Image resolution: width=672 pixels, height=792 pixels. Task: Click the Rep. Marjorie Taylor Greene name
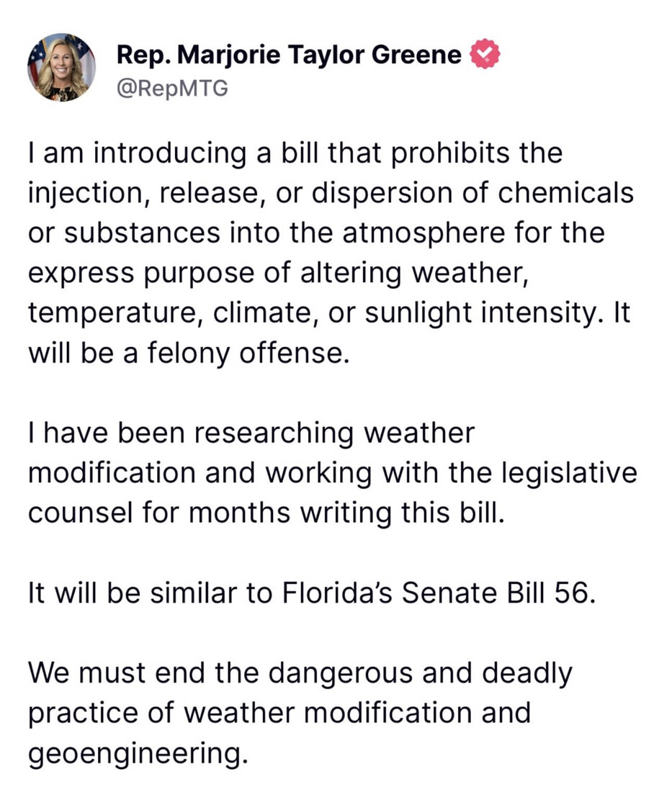[x=289, y=55]
